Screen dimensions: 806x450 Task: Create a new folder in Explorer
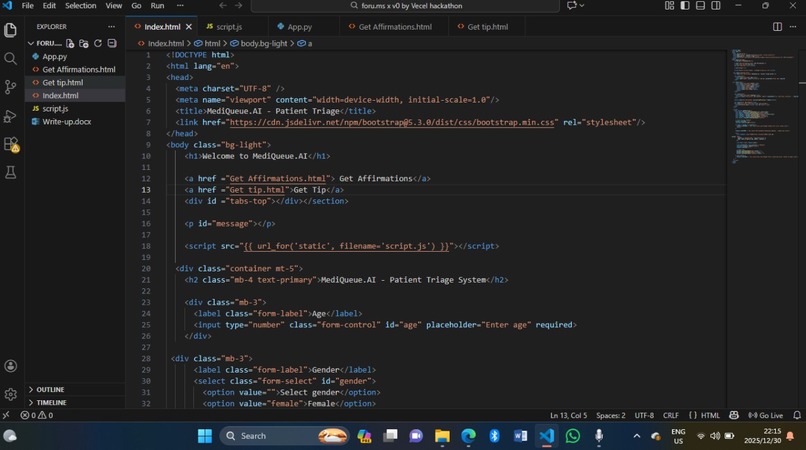(84, 44)
